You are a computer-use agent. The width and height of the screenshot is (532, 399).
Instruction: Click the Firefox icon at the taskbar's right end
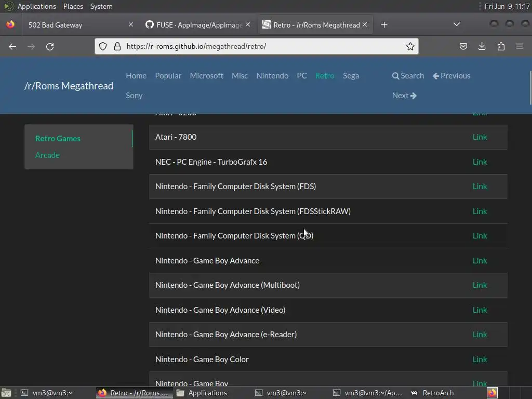[492, 393]
